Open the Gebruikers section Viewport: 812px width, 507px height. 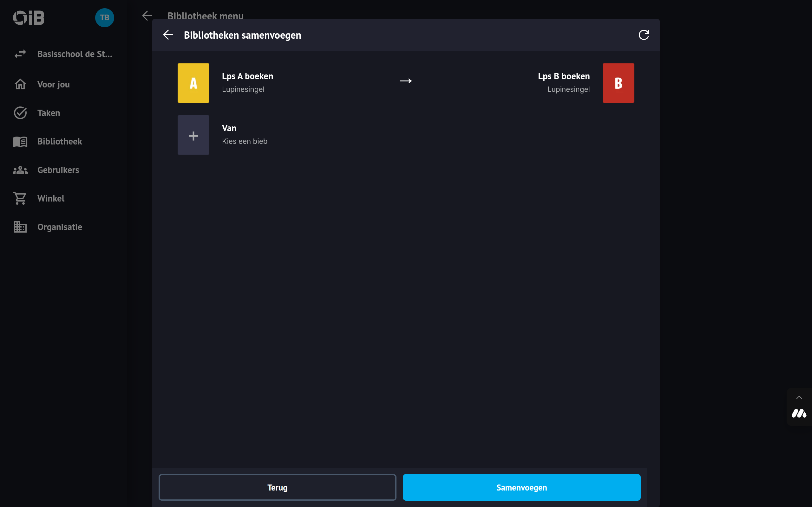pyautogui.click(x=58, y=170)
